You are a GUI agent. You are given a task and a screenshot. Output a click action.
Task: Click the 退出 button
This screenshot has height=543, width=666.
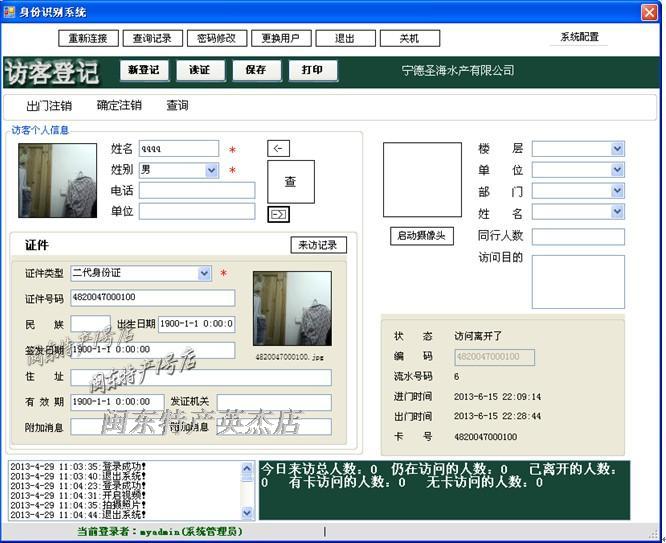click(x=345, y=38)
